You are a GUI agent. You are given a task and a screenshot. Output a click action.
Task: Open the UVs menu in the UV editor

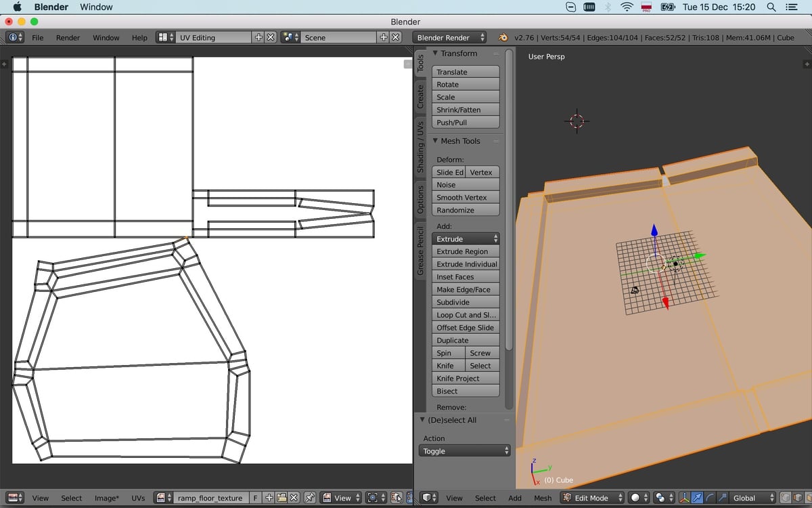(138, 498)
